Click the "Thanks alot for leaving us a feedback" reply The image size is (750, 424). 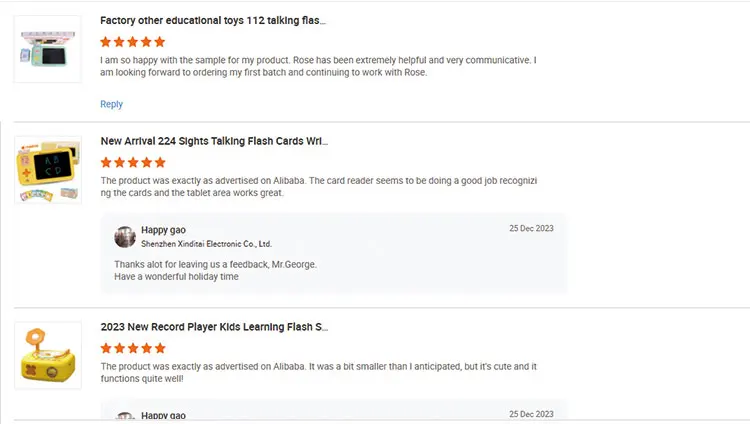click(215, 264)
